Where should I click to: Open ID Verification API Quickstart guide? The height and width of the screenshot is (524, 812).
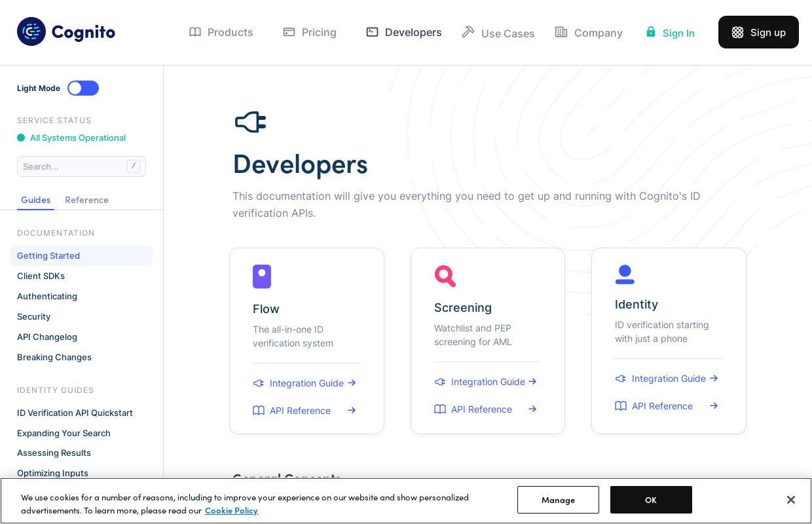coord(75,413)
